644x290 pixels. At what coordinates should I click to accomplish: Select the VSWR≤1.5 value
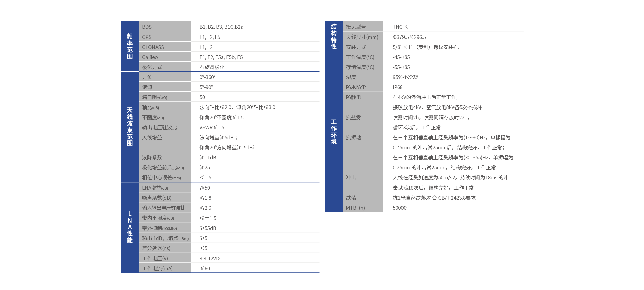click(212, 127)
